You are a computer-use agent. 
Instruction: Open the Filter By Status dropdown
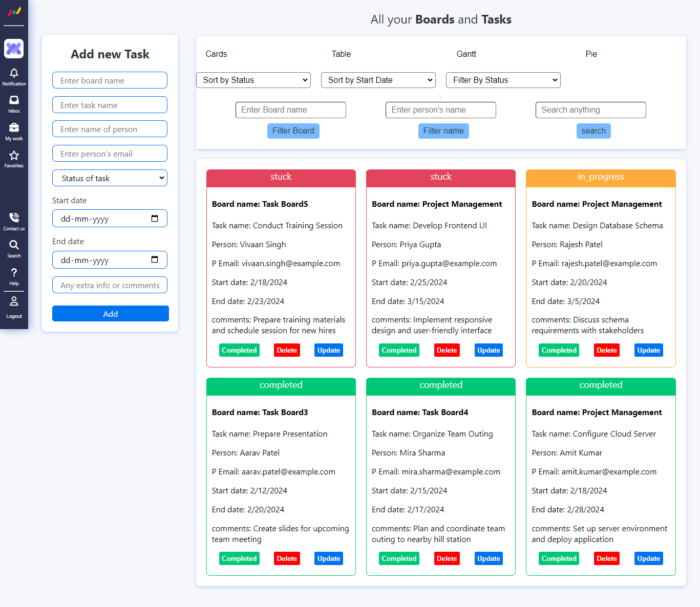click(x=503, y=80)
